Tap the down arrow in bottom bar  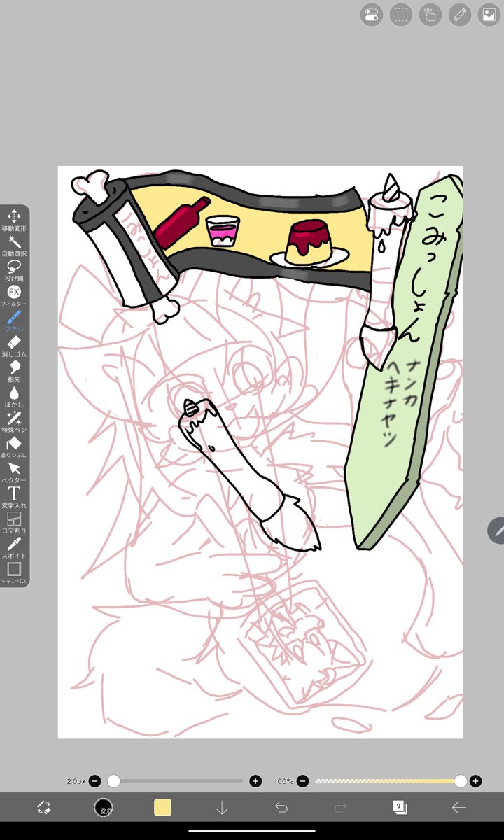[x=222, y=807]
